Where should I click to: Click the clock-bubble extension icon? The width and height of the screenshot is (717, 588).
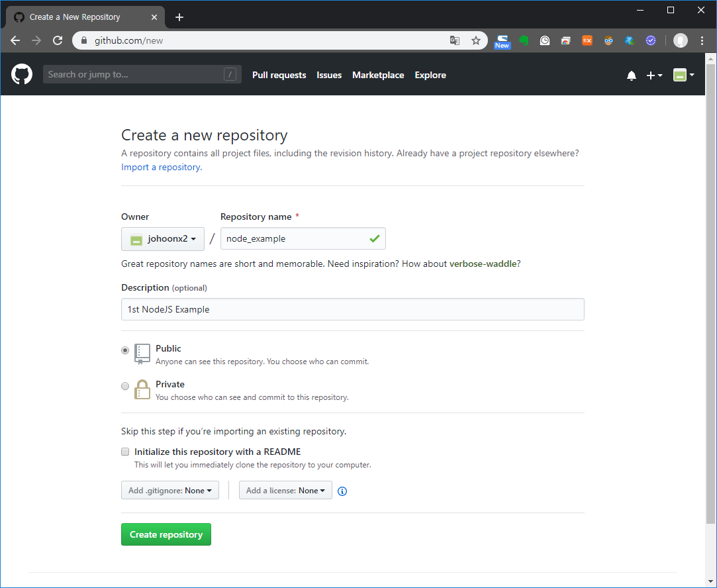(x=545, y=40)
